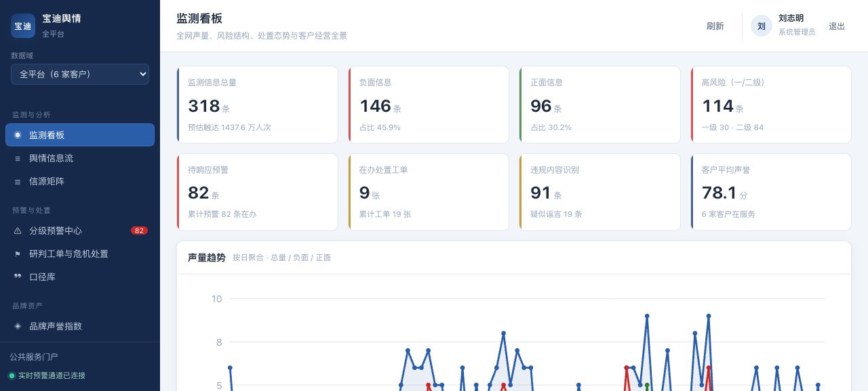The image size is (868, 391).
Task: Click the 正面信息 card label
Action: (547, 83)
